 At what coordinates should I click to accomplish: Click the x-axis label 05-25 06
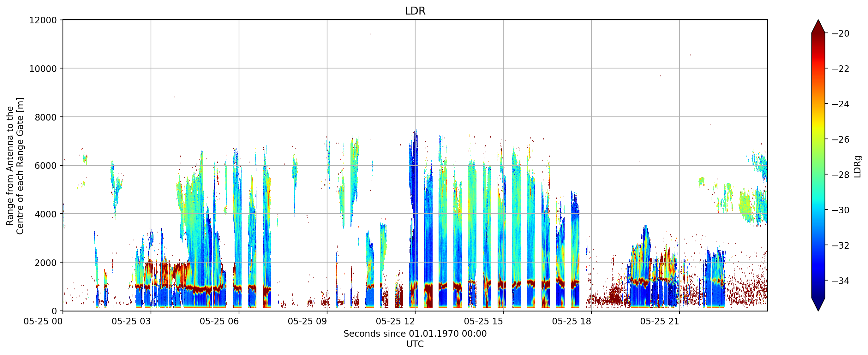click(x=219, y=321)
